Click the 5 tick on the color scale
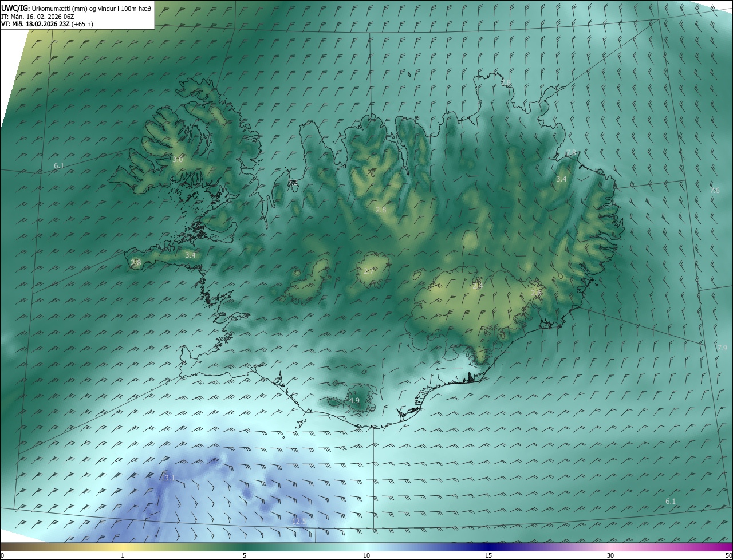The width and height of the screenshot is (733, 560). [245, 555]
